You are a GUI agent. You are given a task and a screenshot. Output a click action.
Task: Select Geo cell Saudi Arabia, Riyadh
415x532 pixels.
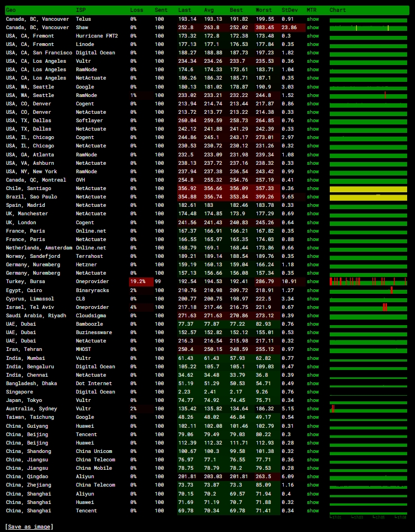(36, 316)
